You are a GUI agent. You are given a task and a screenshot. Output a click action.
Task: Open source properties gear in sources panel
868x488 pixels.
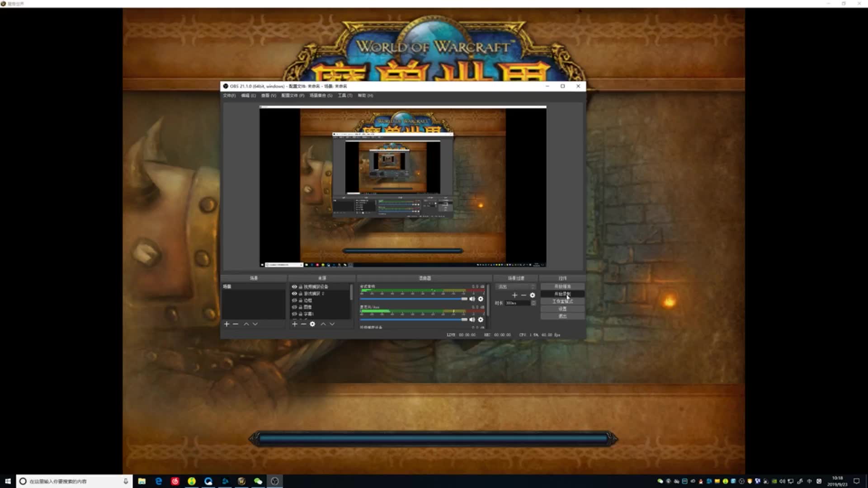pyautogui.click(x=312, y=324)
